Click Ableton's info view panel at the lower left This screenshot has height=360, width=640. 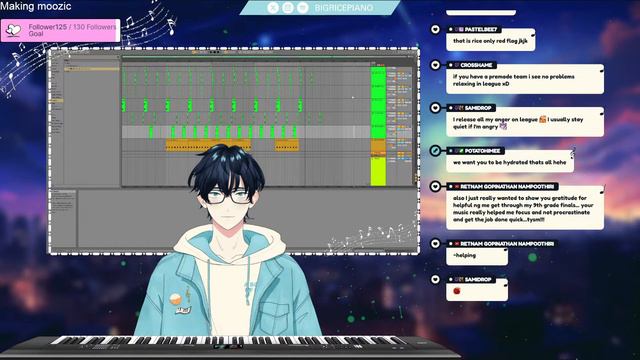click(x=63, y=218)
